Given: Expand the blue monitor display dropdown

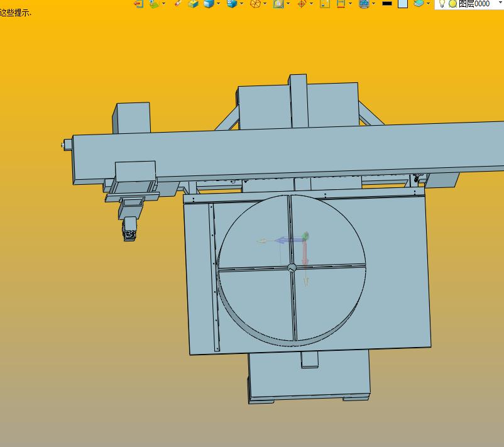Looking at the screenshot, I should (x=373, y=4).
